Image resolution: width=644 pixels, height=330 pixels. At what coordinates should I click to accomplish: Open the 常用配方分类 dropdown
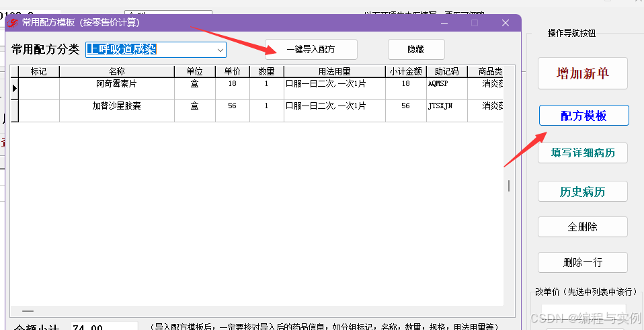220,50
